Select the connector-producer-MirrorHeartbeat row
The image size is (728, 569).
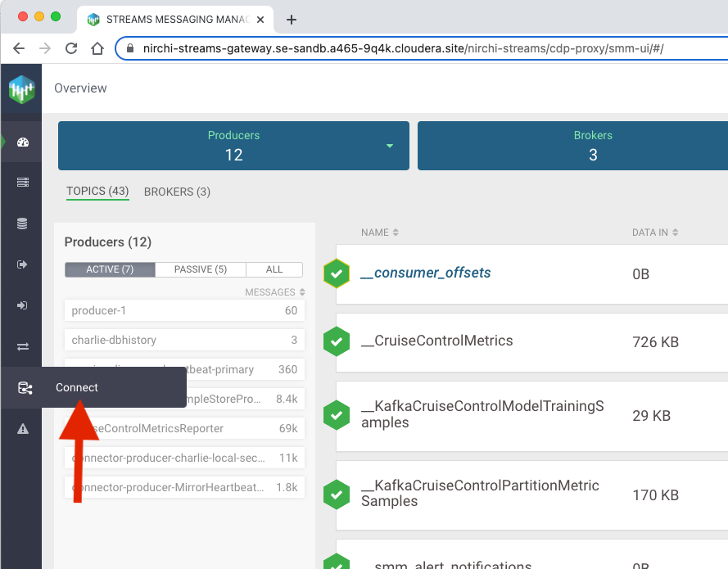click(x=184, y=487)
